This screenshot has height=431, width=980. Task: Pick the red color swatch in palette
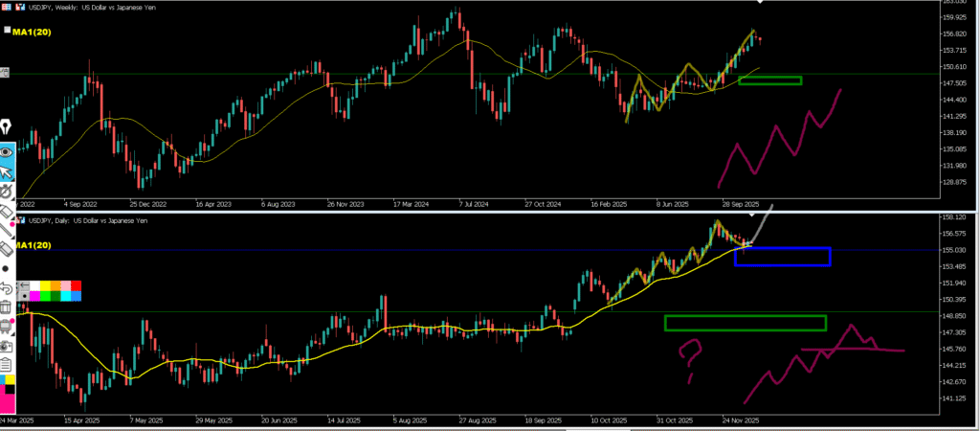77,285
